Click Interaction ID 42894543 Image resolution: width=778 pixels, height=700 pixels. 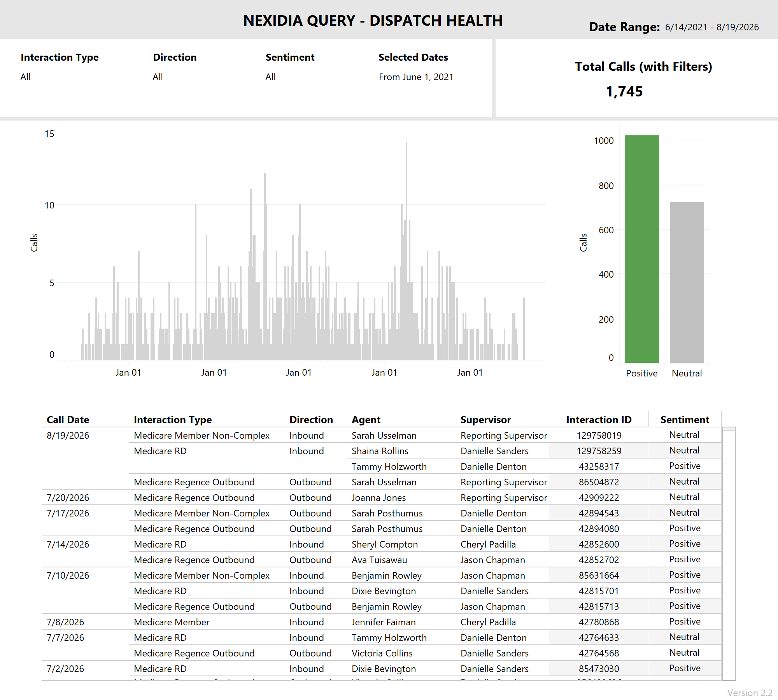(599, 513)
